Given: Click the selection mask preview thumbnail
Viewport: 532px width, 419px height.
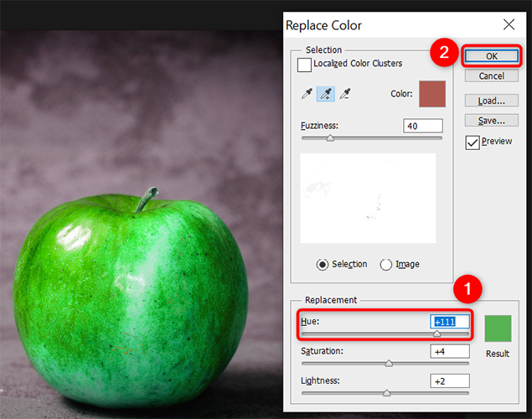Looking at the screenshot, I should coord(368,198).
